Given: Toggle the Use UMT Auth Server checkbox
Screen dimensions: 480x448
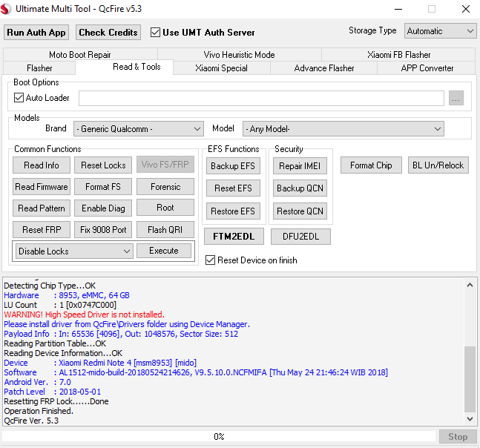Looking at the screenshot, I should tap(155, 33).
